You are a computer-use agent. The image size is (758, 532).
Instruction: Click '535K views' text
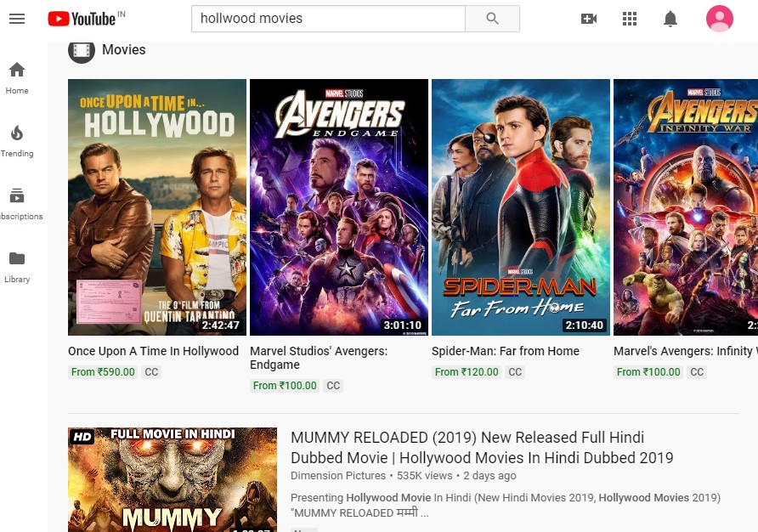pyautogui.click(x=424, y=475)
